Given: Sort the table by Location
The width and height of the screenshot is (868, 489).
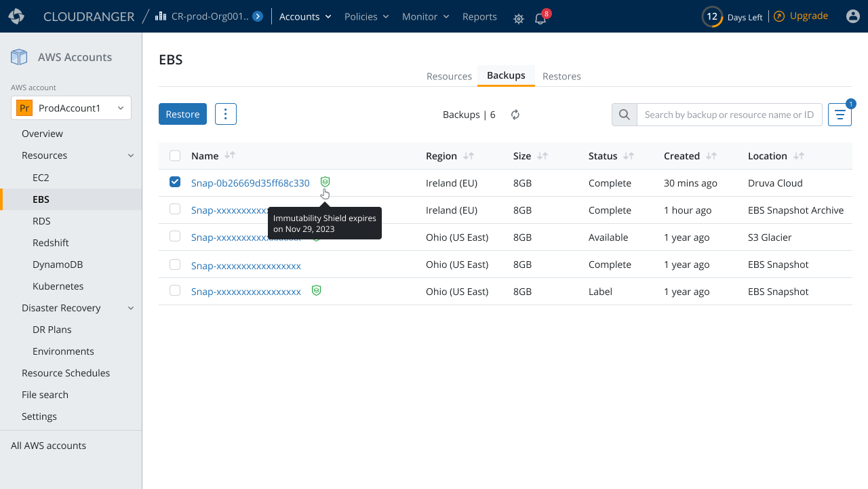Looking at the screenshot, I should [x=799, y=155].
